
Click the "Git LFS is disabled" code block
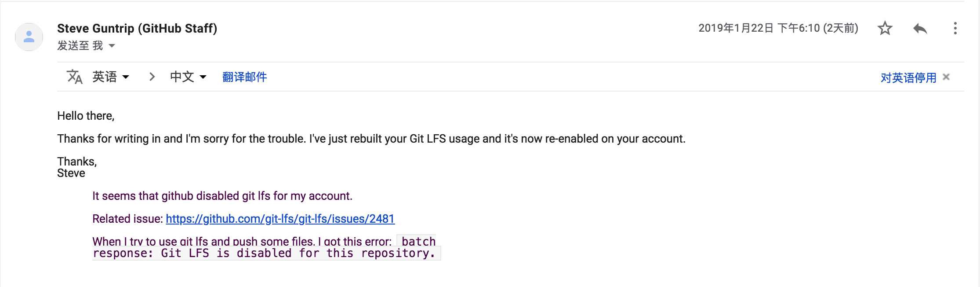[264, 253]
